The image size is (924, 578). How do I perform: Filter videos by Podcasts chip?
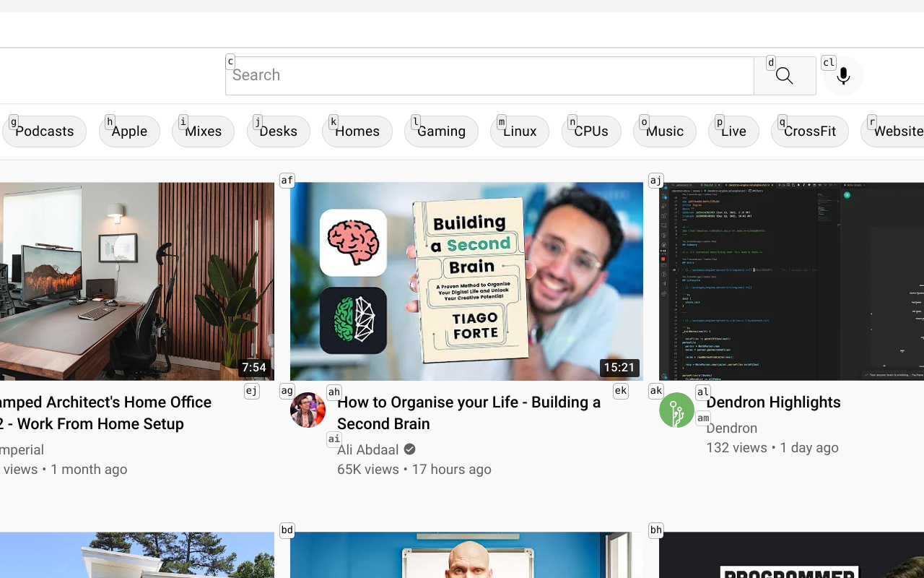44,131
